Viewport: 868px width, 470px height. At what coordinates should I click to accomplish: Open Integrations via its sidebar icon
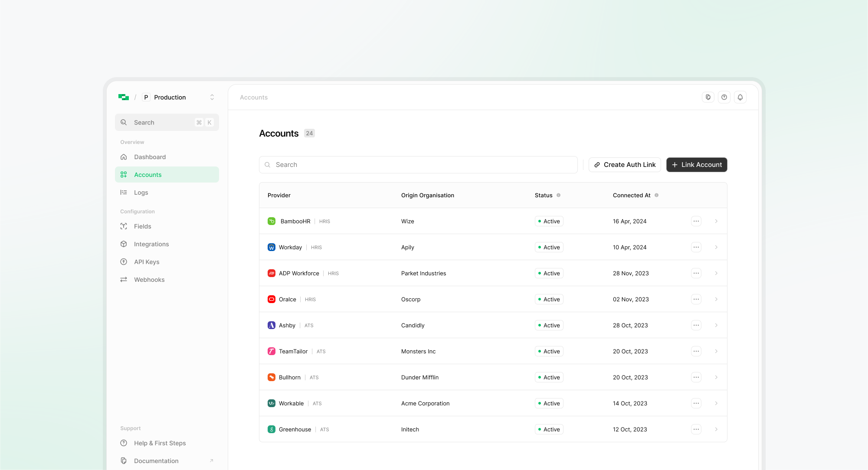coord(124,244)
